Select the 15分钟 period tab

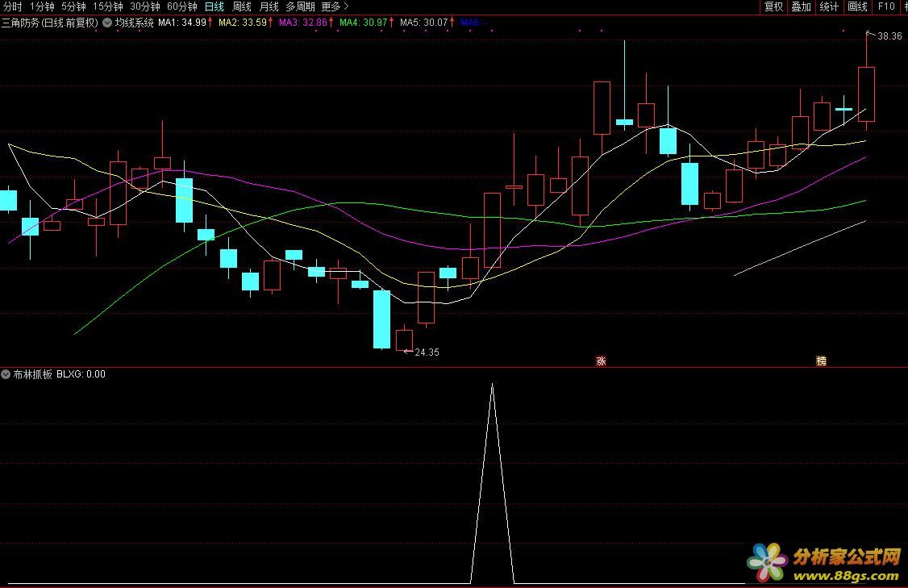(x=108, y=6)
